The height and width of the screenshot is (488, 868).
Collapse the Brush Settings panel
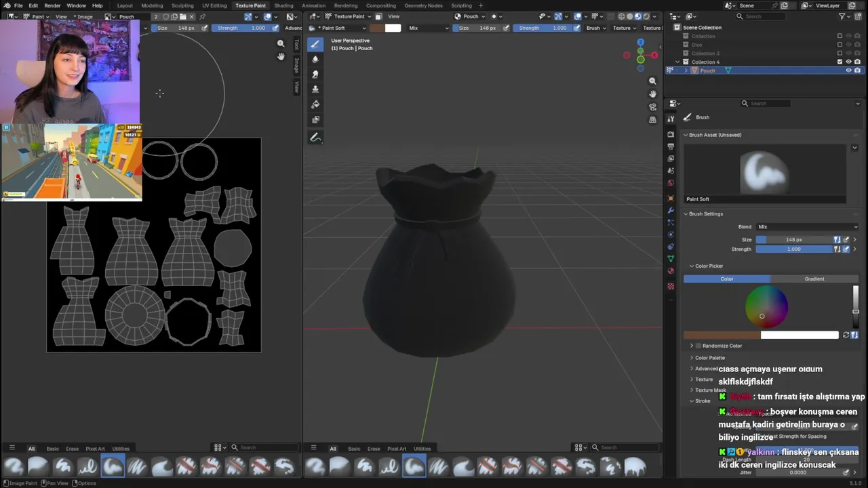pyautogui.click(x=686, y=214)
